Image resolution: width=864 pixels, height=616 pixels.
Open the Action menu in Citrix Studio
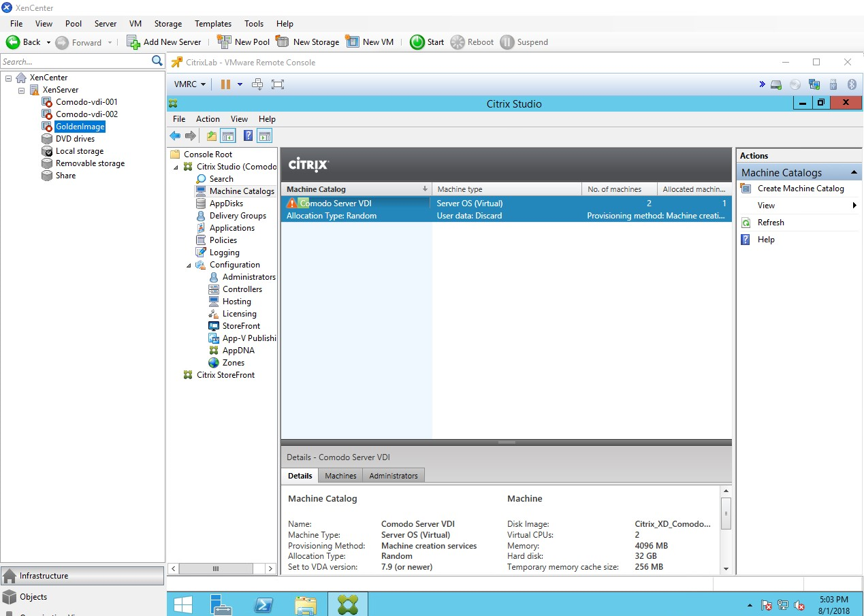tap(208, 119)
